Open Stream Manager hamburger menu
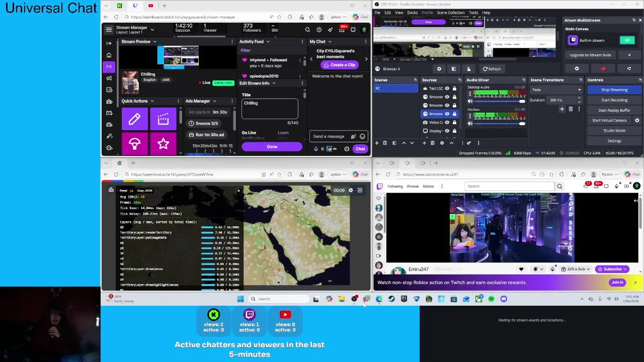Screen dimensions: 644x362 point(109,30)
